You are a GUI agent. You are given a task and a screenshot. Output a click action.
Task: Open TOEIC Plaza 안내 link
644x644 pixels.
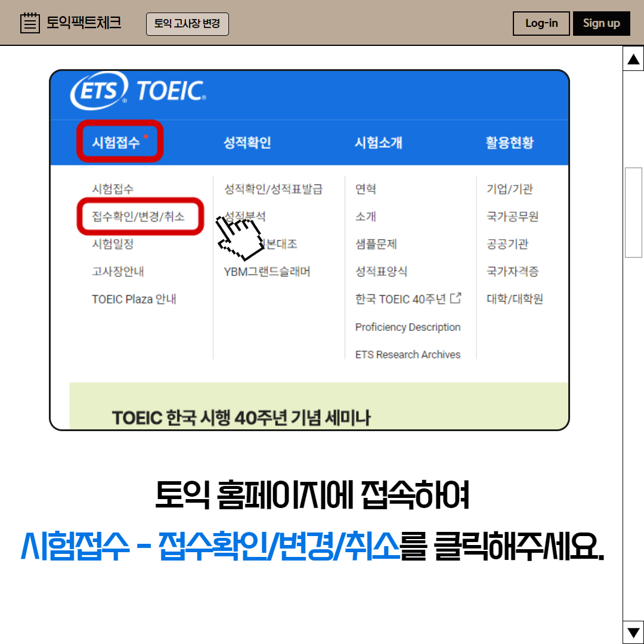(134, 299)
